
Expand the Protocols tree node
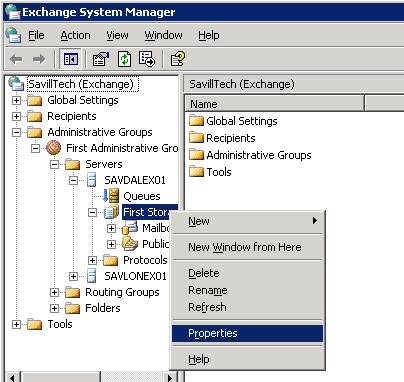click(x=92, y=260)
